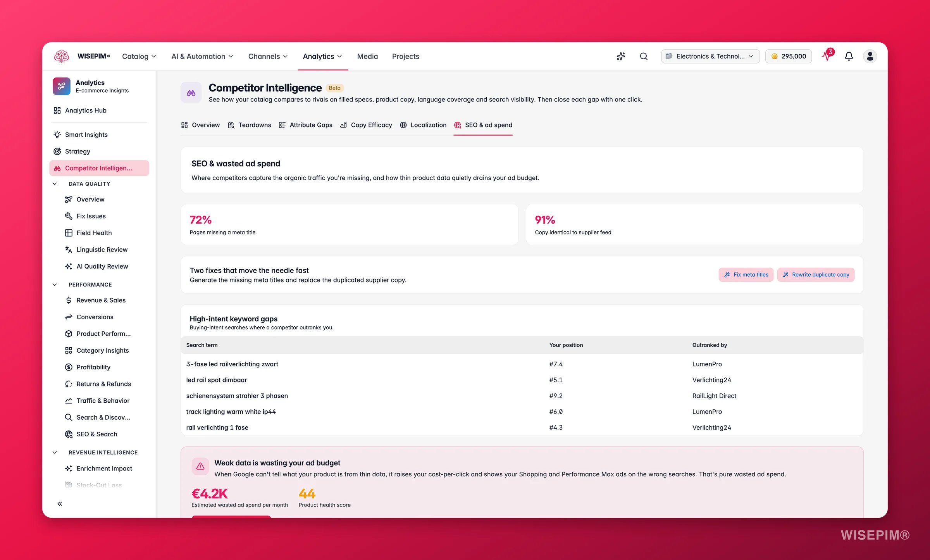Collapse the REVENUE INTELLIGENCE section
Viewport: 930px width, 560px height.
55,452
